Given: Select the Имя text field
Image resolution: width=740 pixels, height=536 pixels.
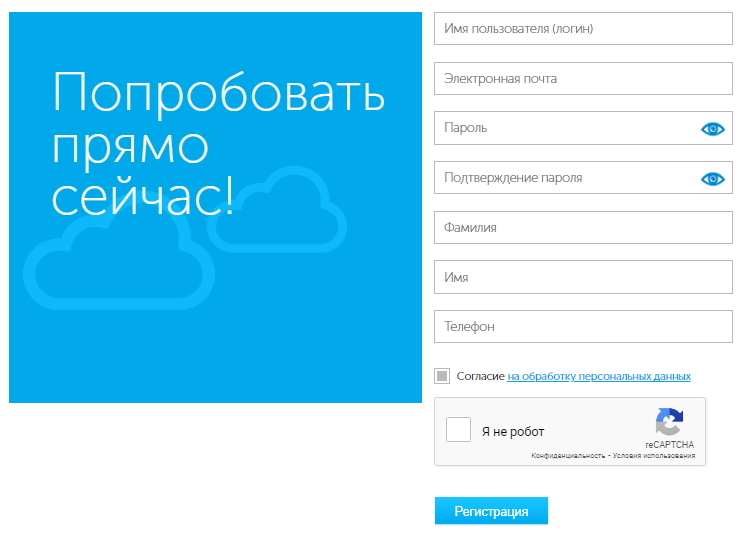Looking at the screenshot, I should [584, 278].
